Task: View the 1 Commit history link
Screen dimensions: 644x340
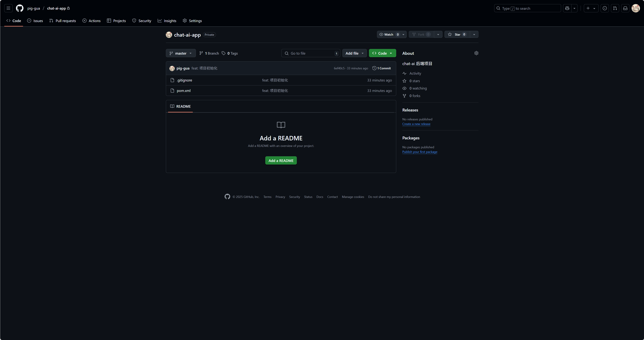Action: tap(381, 68)
